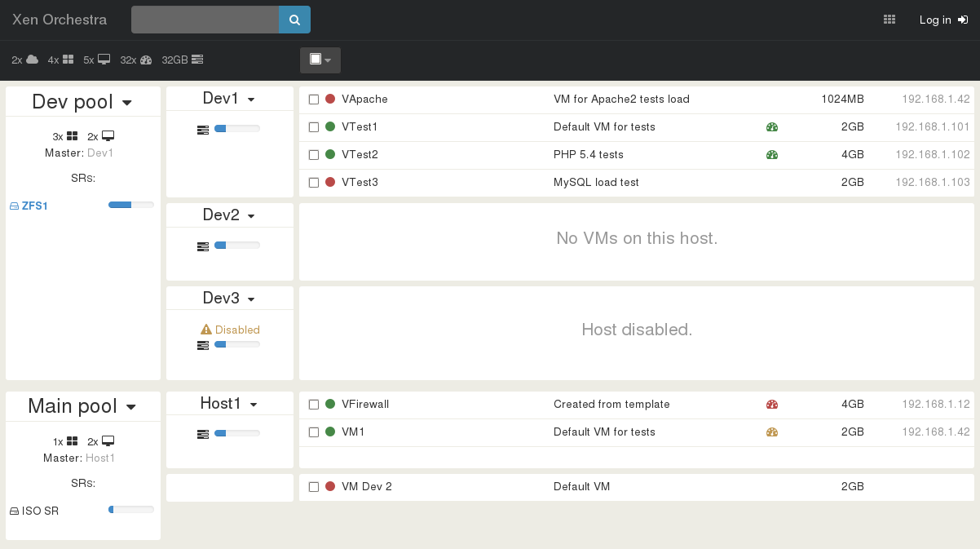Tick the VTest2 checkbox
This screenshot has height=549, width=980.
click(x=314, y=155)
